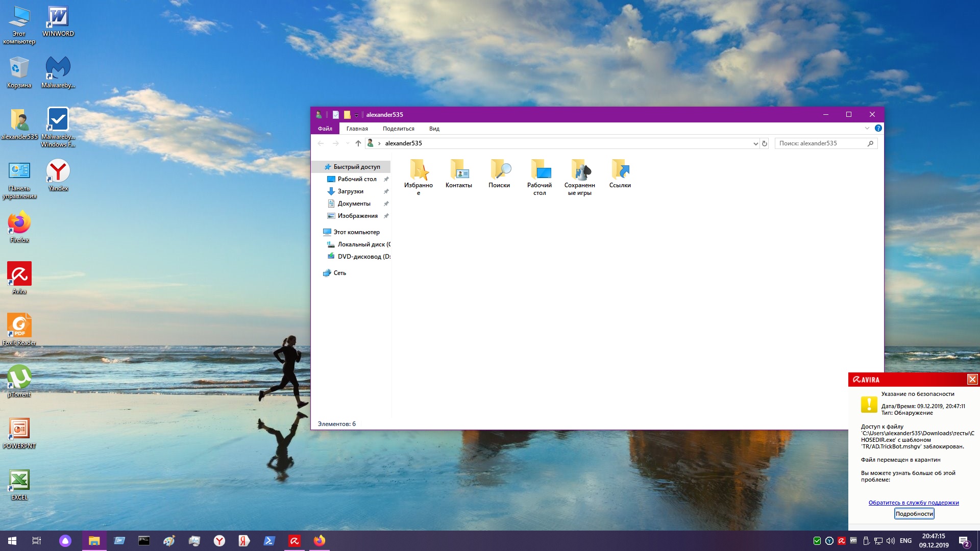980x551 pixels.
Task: Open address bar history dropdown
Action: coord(755,143)
